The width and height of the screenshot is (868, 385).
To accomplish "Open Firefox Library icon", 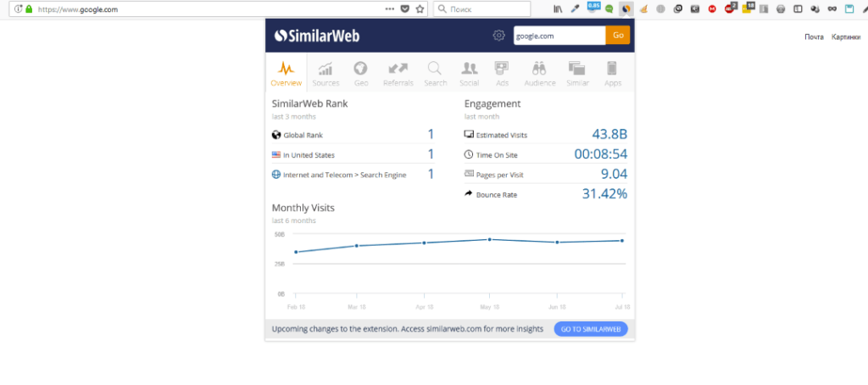I will (x=558, y=8).
